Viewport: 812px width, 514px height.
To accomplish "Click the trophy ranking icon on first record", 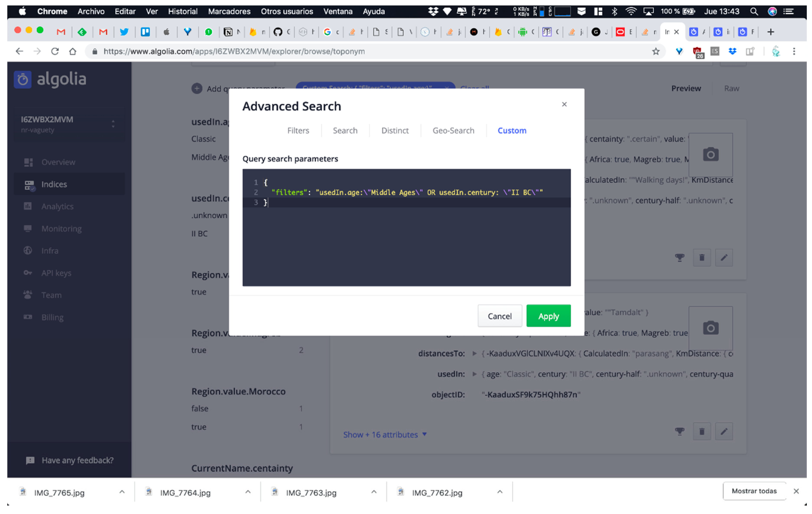I will pos(680,258).
